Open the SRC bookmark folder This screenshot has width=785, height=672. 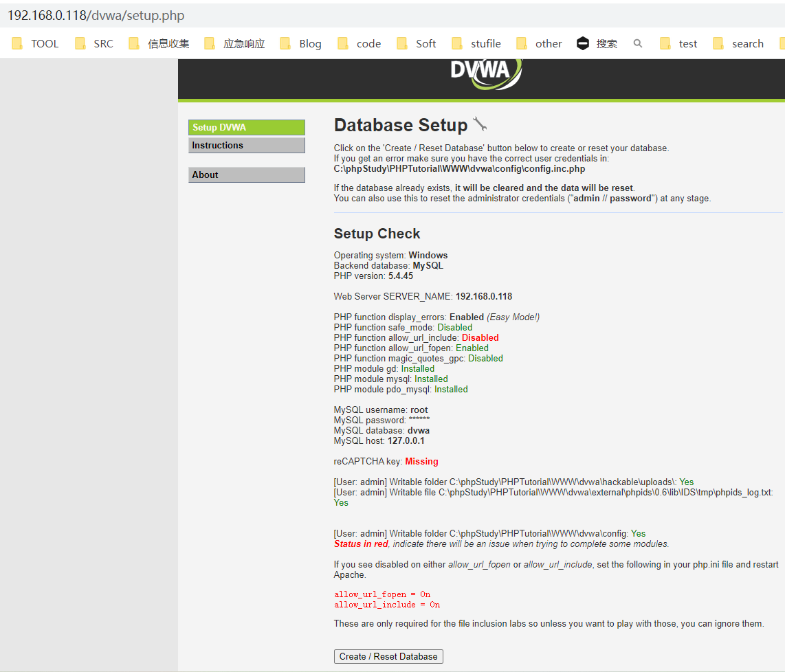[x=94, y=43]
